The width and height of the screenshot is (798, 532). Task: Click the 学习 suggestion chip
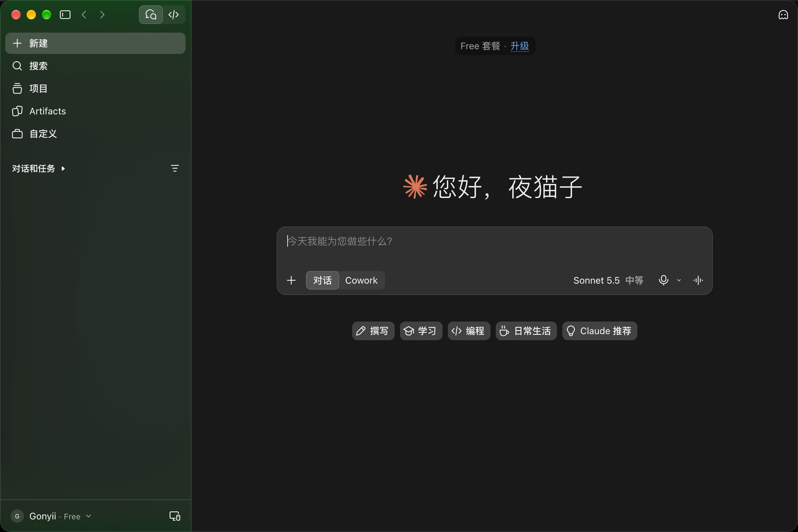coord(421,331)
